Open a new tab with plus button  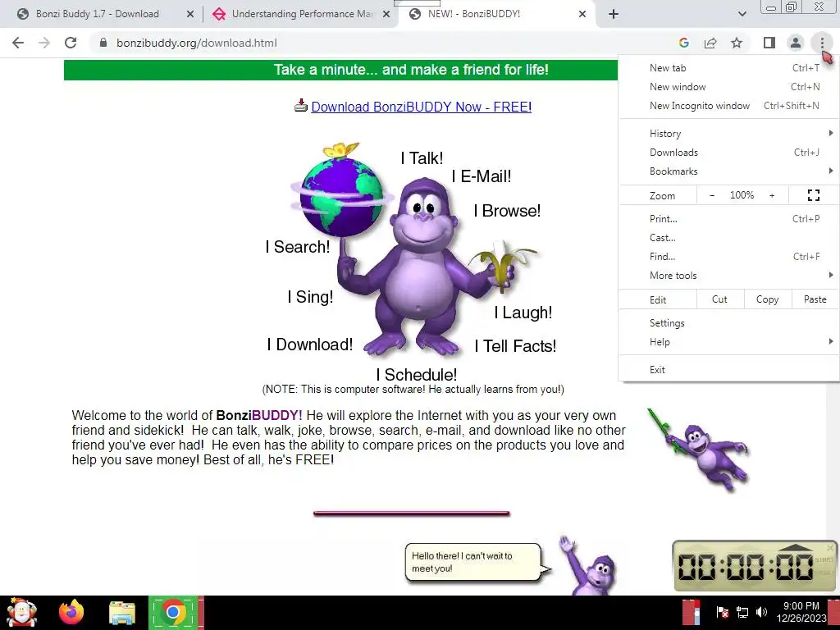coord(614,14)
